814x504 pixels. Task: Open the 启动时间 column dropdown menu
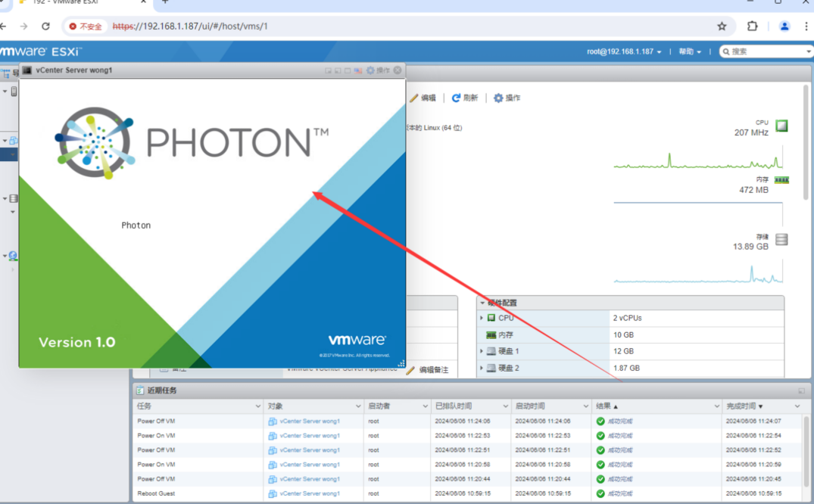click(x=585, y=406)
